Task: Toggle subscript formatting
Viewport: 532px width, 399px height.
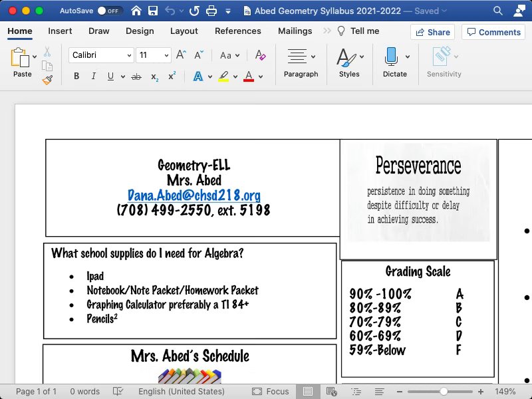Action: [x=154, y=77]
